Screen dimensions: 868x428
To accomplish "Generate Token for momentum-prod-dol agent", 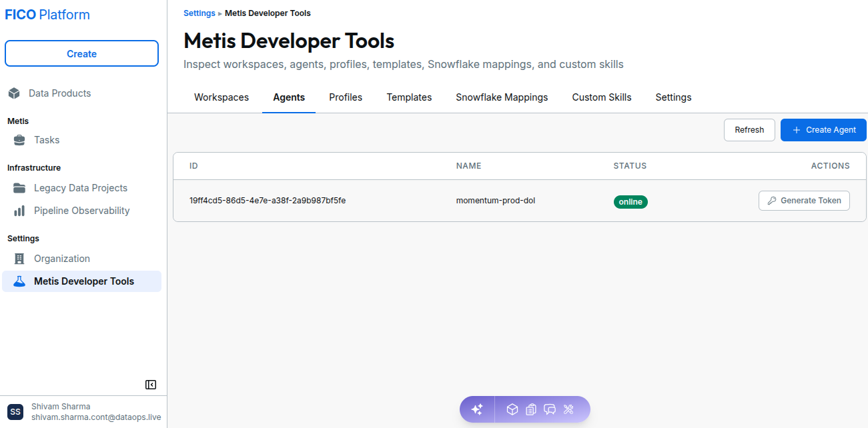I will click(804, 201).
